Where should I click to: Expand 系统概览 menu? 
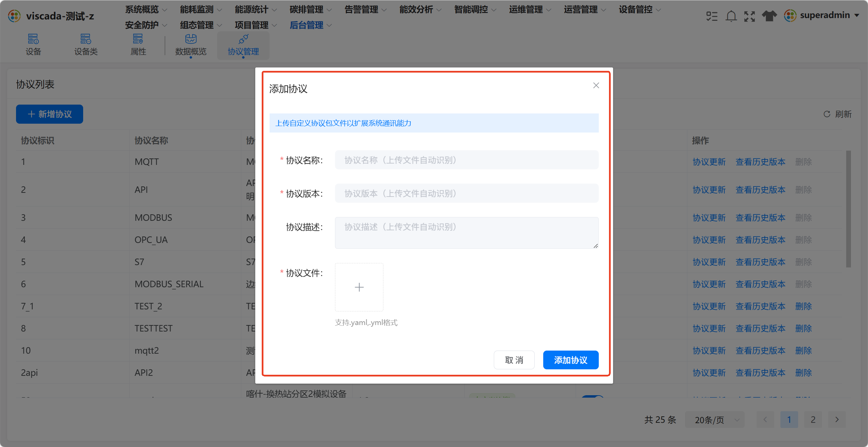coord(146,10)
